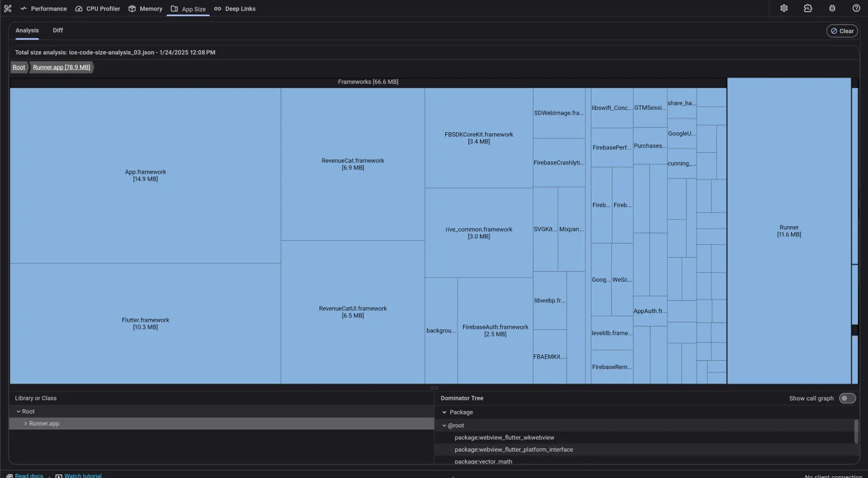The width and height of the screenshot is (868, 478).
Task: Select the Purchases framework block
Action: [x=650, y=146]
